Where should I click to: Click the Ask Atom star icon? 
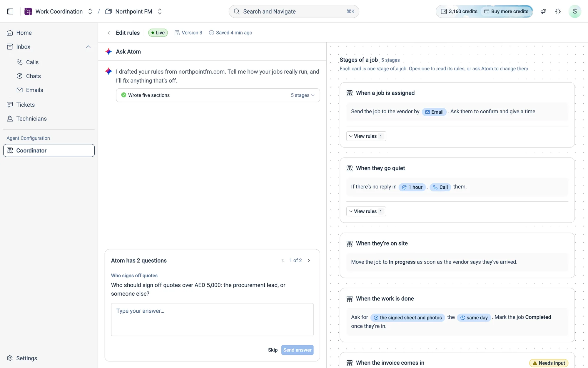pyautogui.click(x=109, y=52)
